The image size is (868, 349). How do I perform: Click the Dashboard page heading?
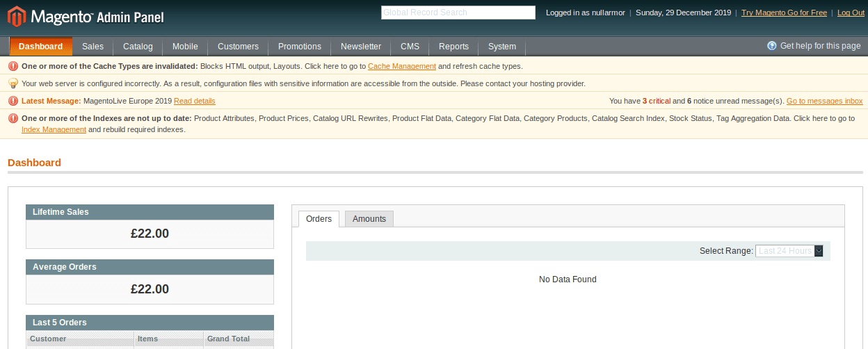click(x=35, y=163)
